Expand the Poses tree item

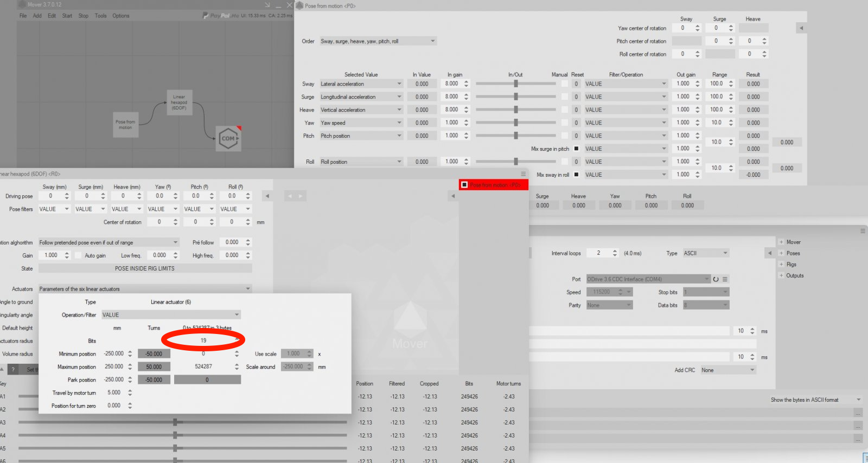pos(781,253)
